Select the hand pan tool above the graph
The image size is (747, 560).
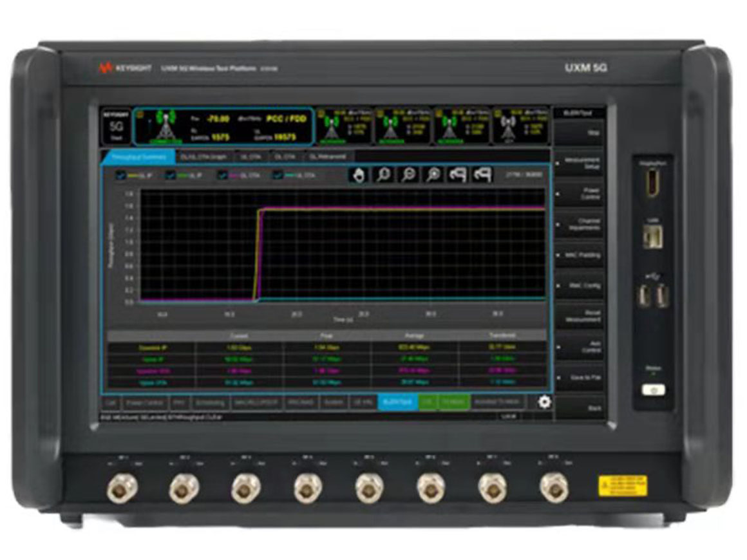click(x=358, y=175)
